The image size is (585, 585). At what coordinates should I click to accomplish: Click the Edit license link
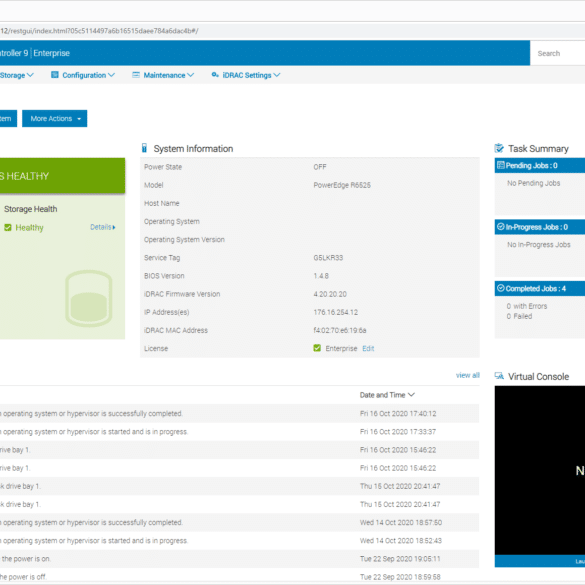pyautogui.click(x=368, y=348)
